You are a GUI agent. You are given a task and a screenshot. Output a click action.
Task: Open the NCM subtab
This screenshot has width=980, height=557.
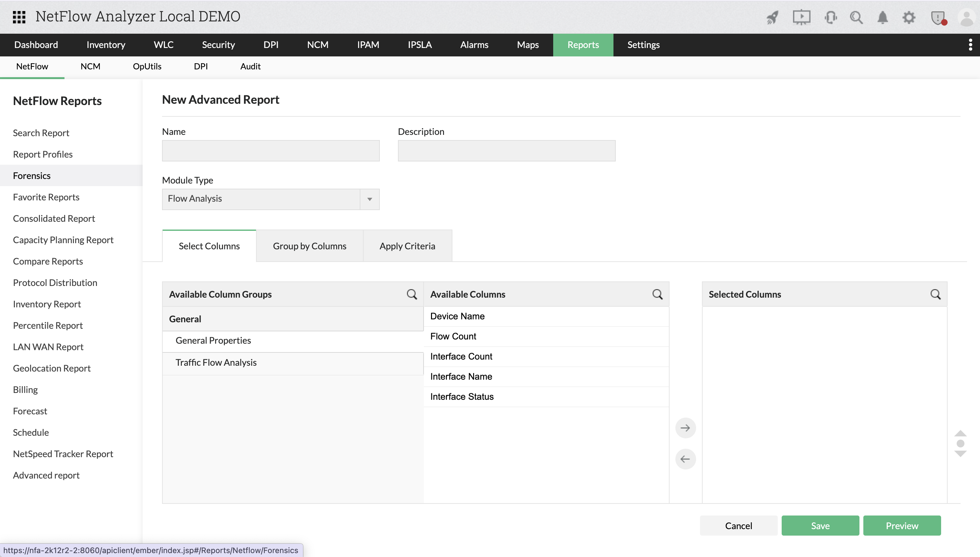click(90, 66)
